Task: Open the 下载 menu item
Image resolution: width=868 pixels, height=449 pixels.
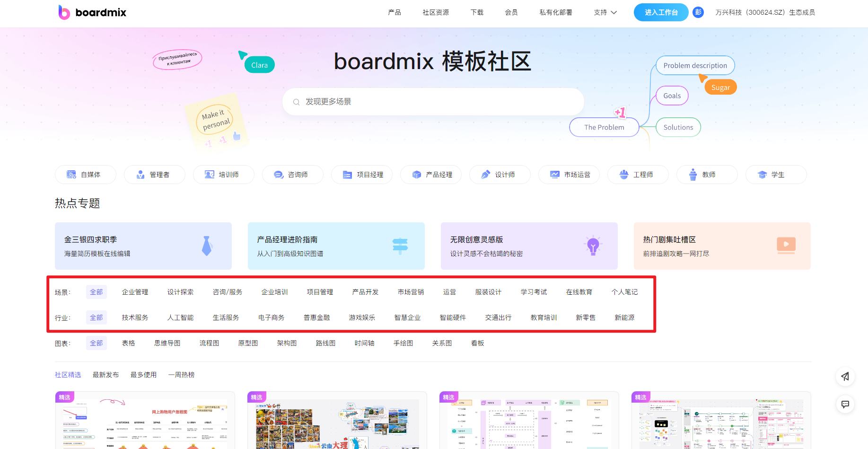Action: pos(477,12)
